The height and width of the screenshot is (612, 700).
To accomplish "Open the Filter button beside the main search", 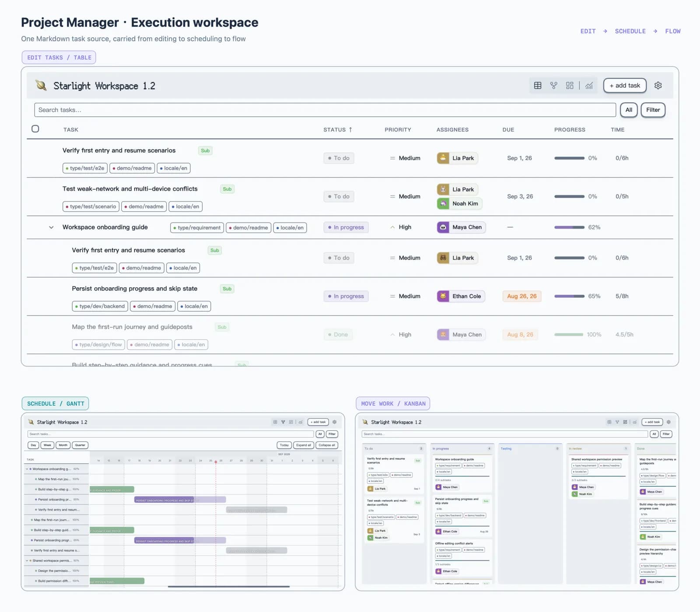I will pyautogui.click(x=653, y=110).
